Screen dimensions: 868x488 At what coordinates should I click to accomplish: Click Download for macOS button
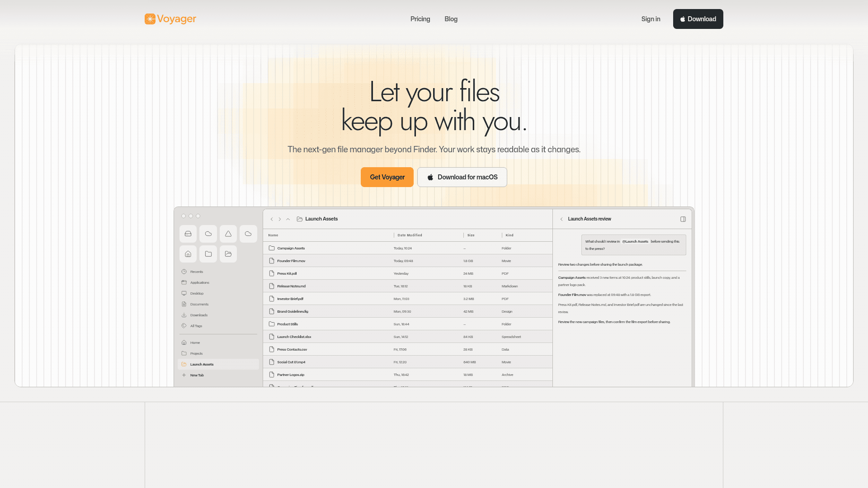point(462,177)
